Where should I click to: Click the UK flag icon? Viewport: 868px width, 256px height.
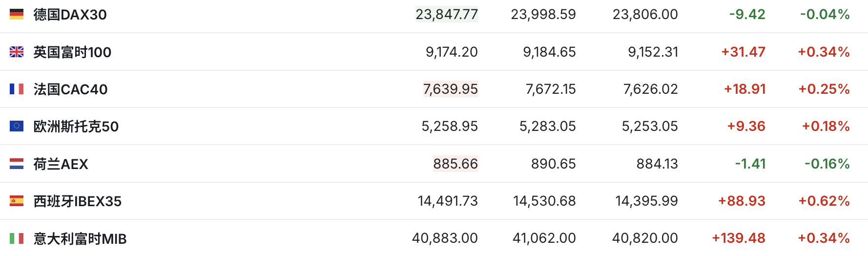(17, 52)
